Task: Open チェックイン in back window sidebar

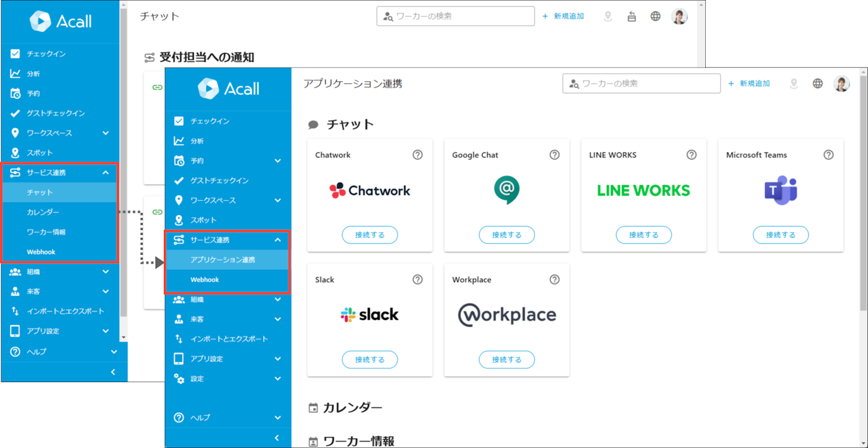Action: (x=60, y=54)
